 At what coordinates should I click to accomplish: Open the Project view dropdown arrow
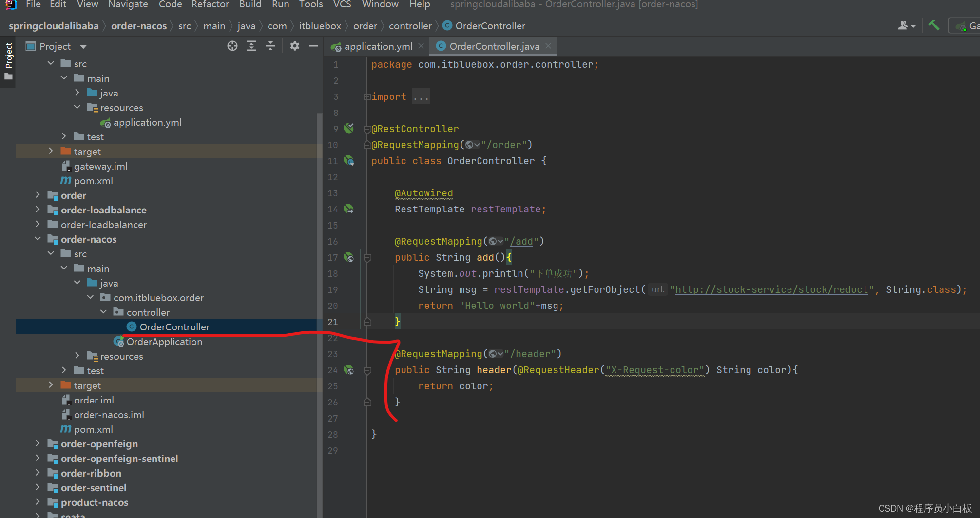(83, 47)
